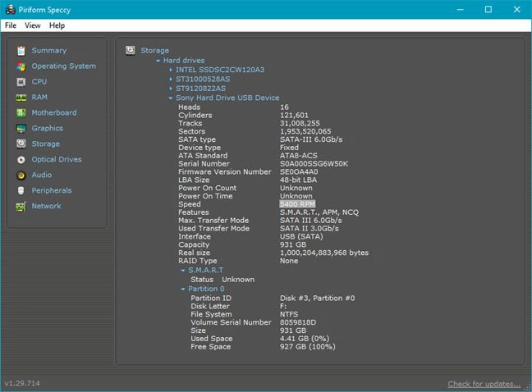Open the File menu
Image resolution: width=532 pixels, height=392 pixels.
tap(11, 25)
